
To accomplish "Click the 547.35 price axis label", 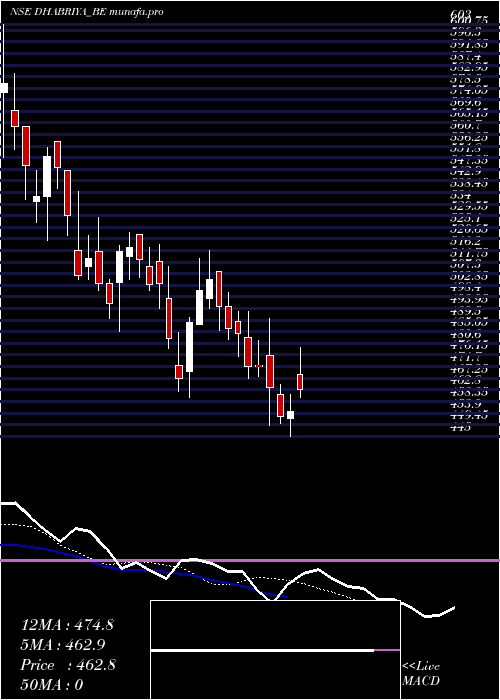I will point(469,161).
